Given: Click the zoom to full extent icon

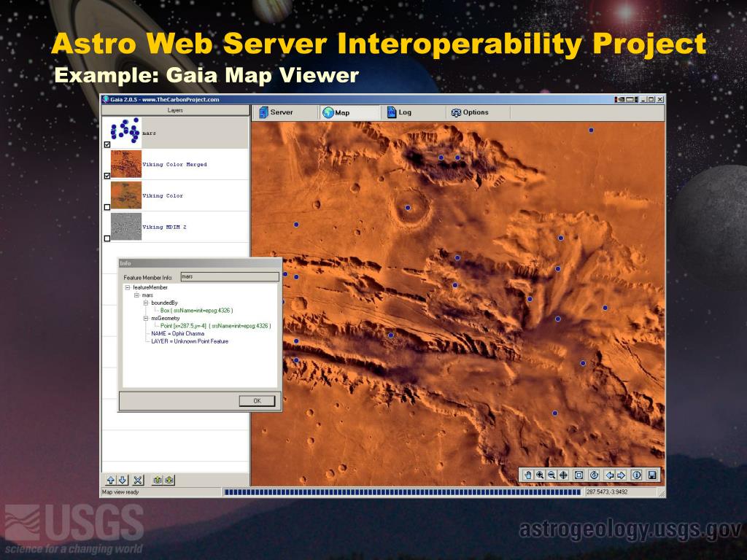Looking at the screenshot, I should click(x=578, y=475).
